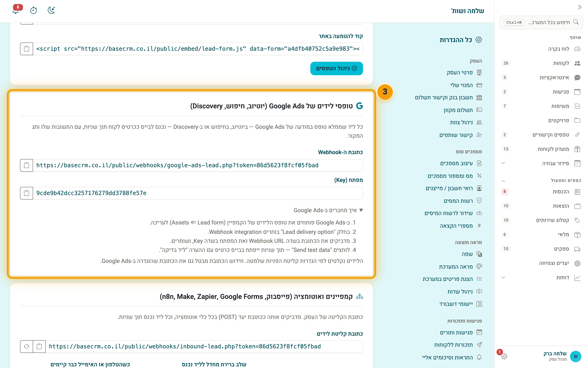This screenshot has height=368, width=588.
Task: Regenerate the inbound lead webhook token
Action: pos(27,347)
